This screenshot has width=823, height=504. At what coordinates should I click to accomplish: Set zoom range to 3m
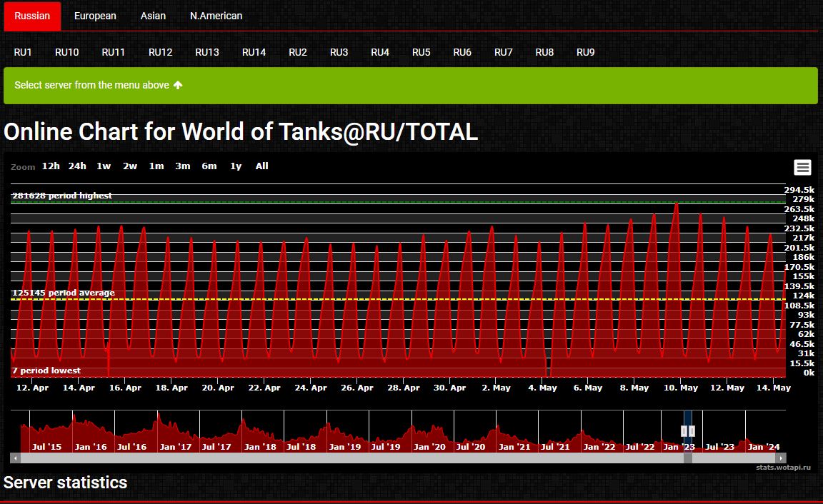[183, 166]
